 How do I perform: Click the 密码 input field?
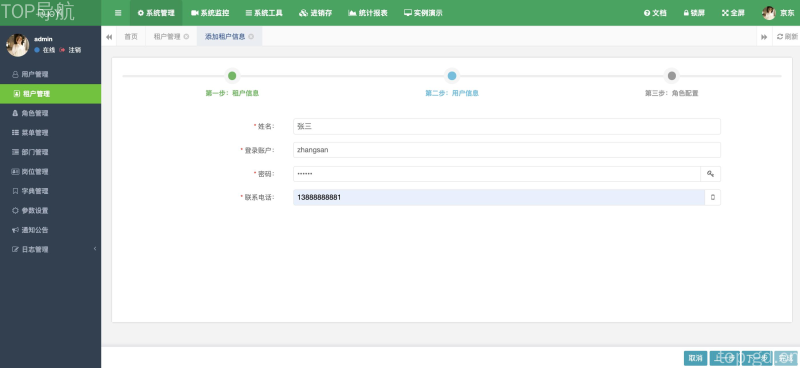[x=497, y=174]
